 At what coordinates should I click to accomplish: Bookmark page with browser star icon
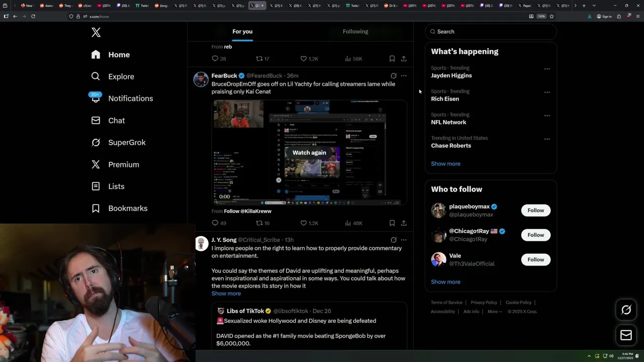[551, 17]
